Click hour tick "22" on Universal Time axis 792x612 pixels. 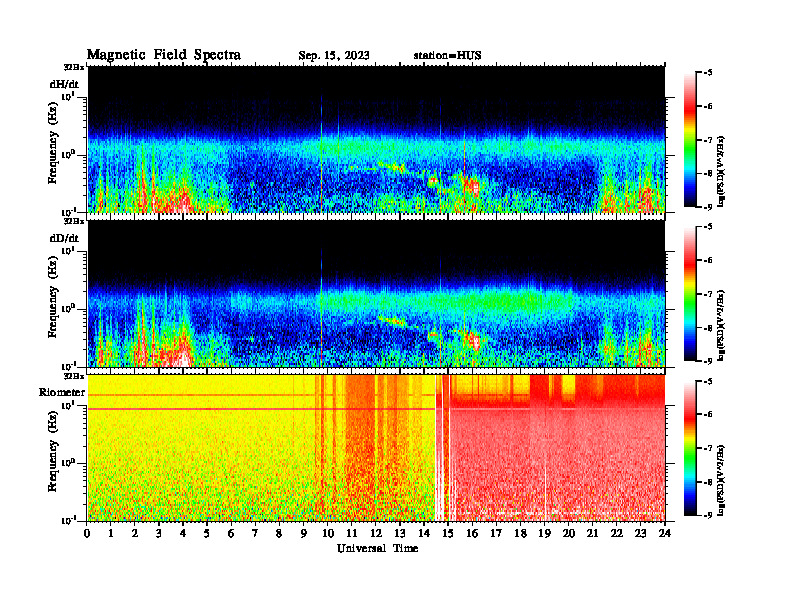point(616,533)
